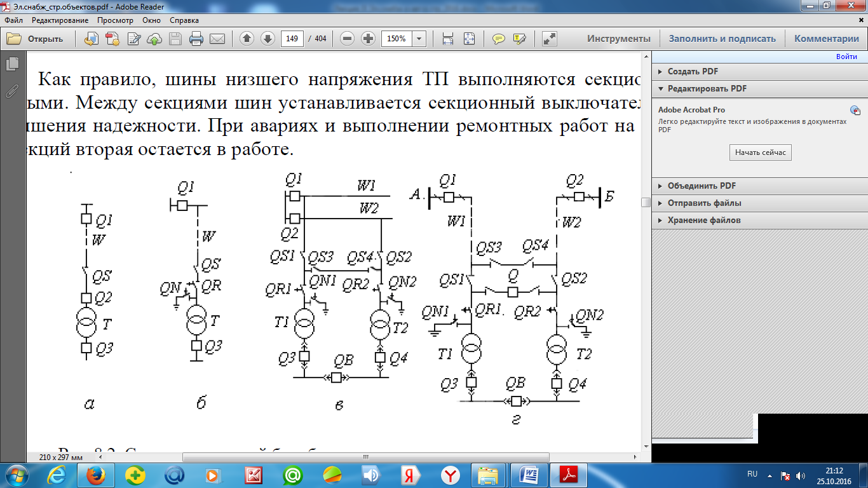
Task: Expand the Отправить файлы section
Action: coord(760,203)
